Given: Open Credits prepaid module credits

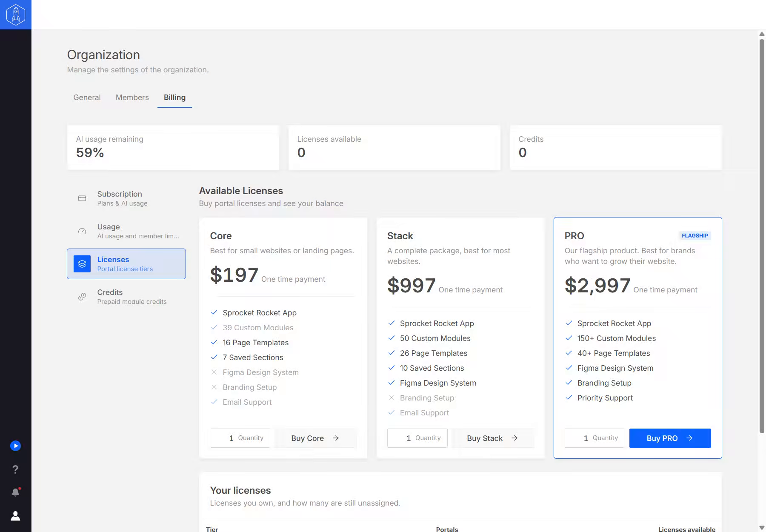Looking at the screenshot, I should pyautogui.click(x=126, y=297).
